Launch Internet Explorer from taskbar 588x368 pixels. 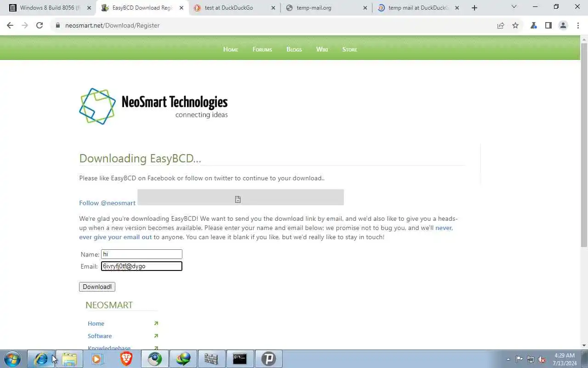41,359
